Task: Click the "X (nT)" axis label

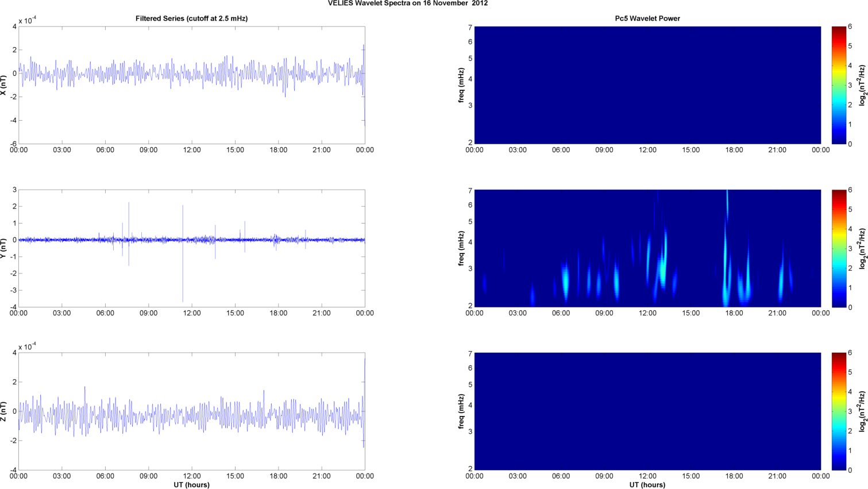Action: click(3, 85)
